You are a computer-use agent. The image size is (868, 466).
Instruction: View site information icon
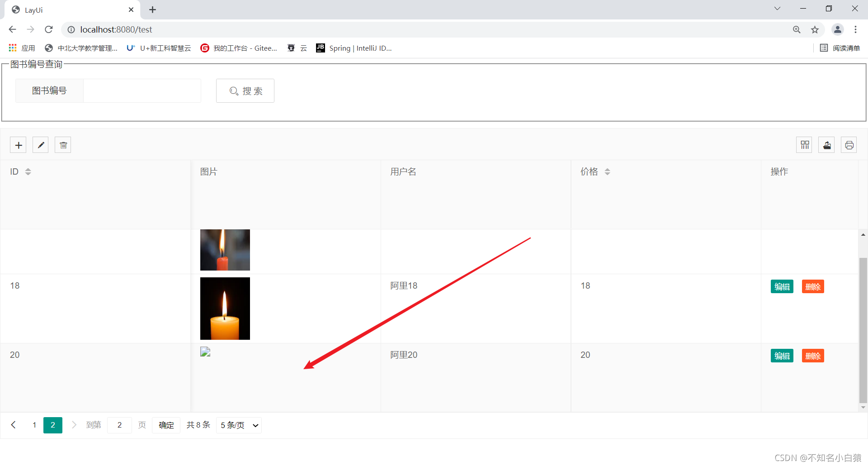pyautogui.click(x=71, y=29)
